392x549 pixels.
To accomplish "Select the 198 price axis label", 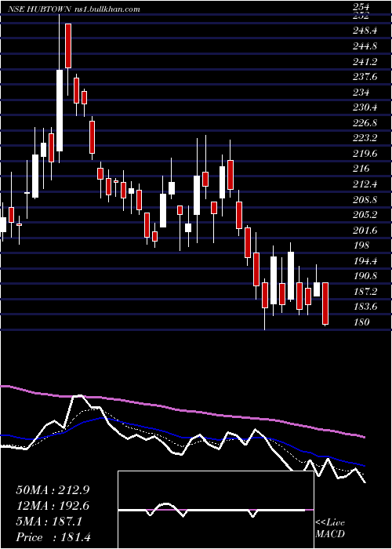I will click(361, 245).
